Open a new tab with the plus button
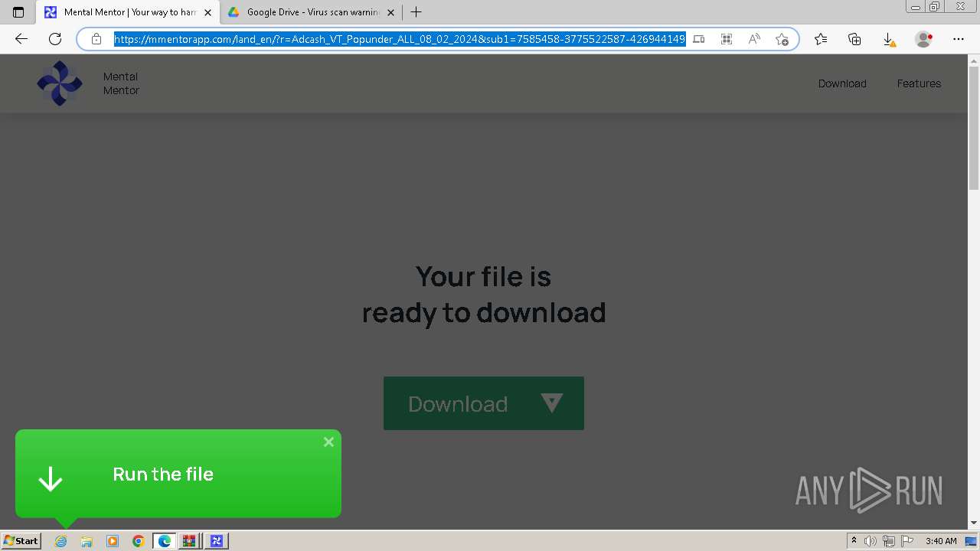The width and height of the screenshot is (980, 551). 416,12
